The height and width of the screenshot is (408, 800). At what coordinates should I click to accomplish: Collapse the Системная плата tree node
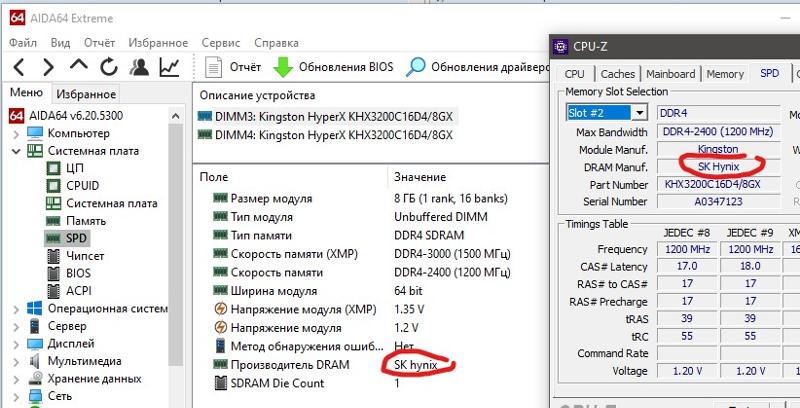tap(16, 151)
